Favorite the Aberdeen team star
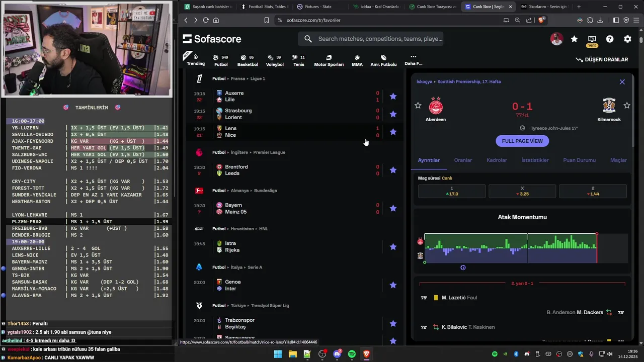The height and width of the screenshot is (362, 644). point(418,105)
